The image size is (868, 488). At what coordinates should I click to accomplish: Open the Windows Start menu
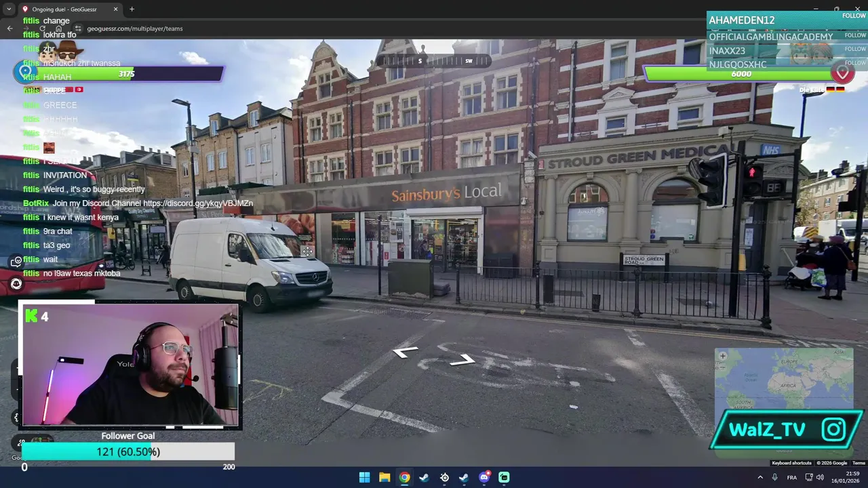click(364, 477)
